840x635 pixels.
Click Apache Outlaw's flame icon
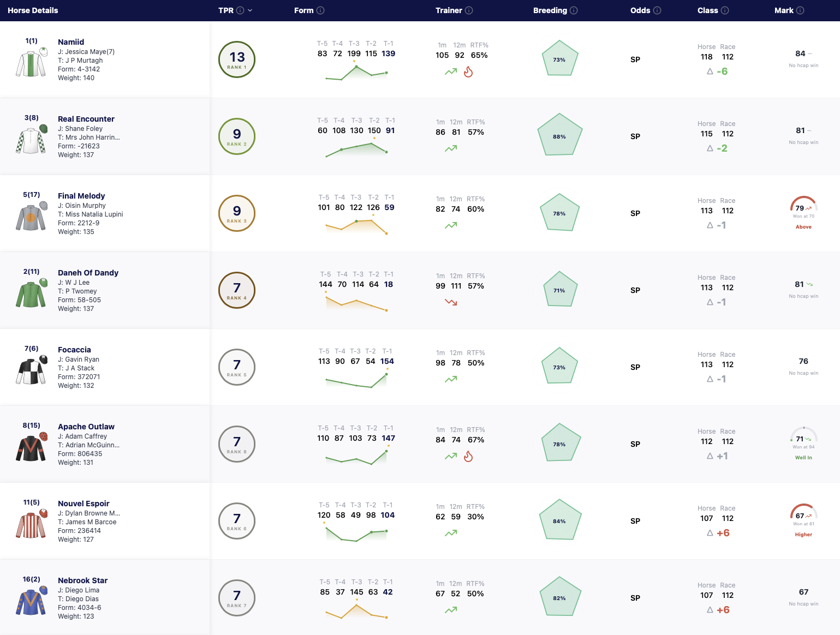468,456
